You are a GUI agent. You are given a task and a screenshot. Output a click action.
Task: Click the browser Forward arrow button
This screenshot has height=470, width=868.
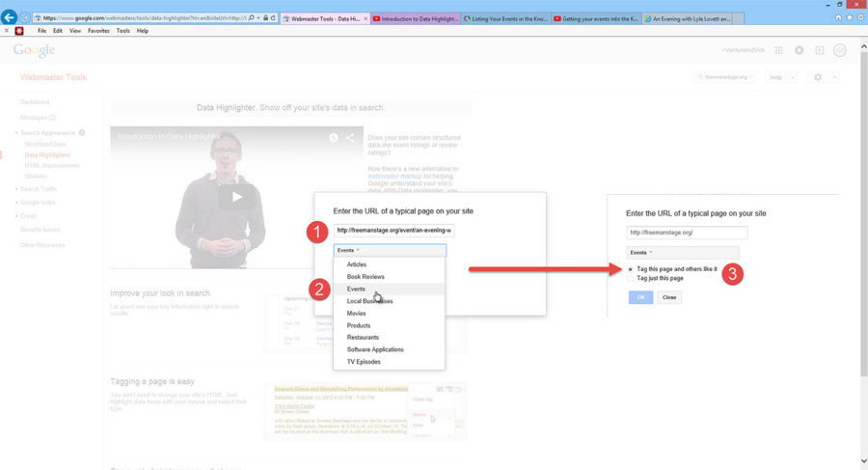click(x=24, y=18)
